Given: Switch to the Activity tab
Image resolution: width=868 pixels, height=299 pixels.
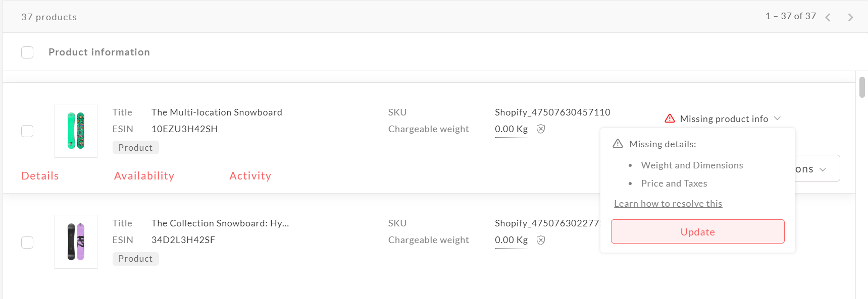Looking at the screenshot, I should click(250, 176).
